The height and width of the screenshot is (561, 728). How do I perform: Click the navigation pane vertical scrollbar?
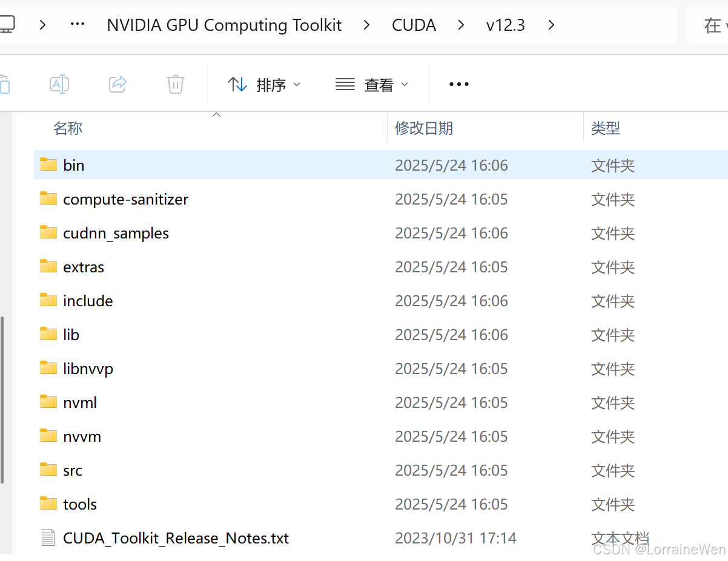tap(2, 399)
